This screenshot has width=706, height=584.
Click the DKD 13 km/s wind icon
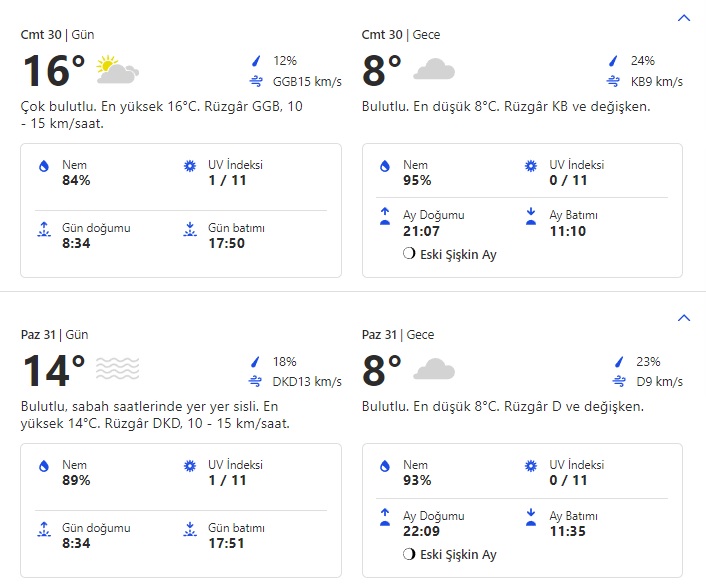[256, 381]
